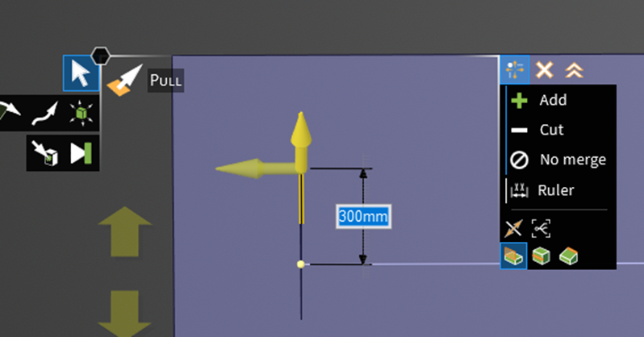Collapse the options panel with double chevron
Image resolution: width=644 pixels, height=337 pixels.
pyautogui.click(x=574, y=70)
